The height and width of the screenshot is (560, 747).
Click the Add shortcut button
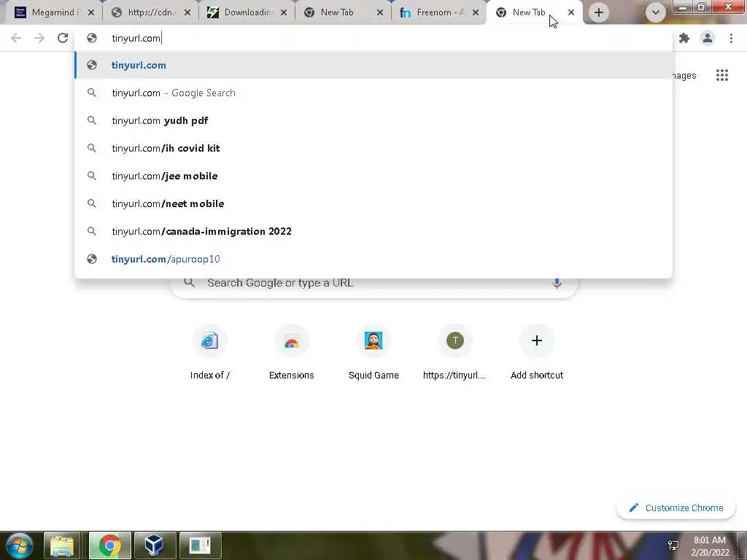point(537,352)
